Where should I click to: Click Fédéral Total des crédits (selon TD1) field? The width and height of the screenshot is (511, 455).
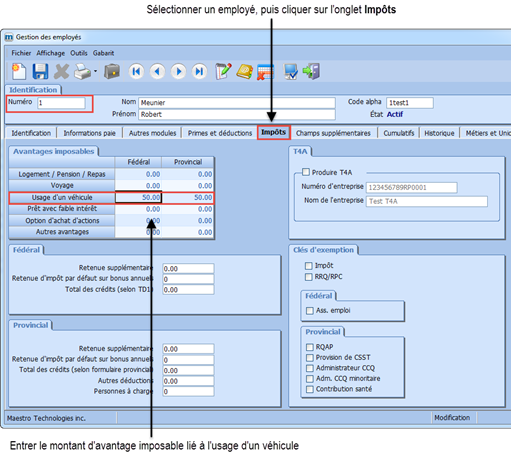(188, 290)
